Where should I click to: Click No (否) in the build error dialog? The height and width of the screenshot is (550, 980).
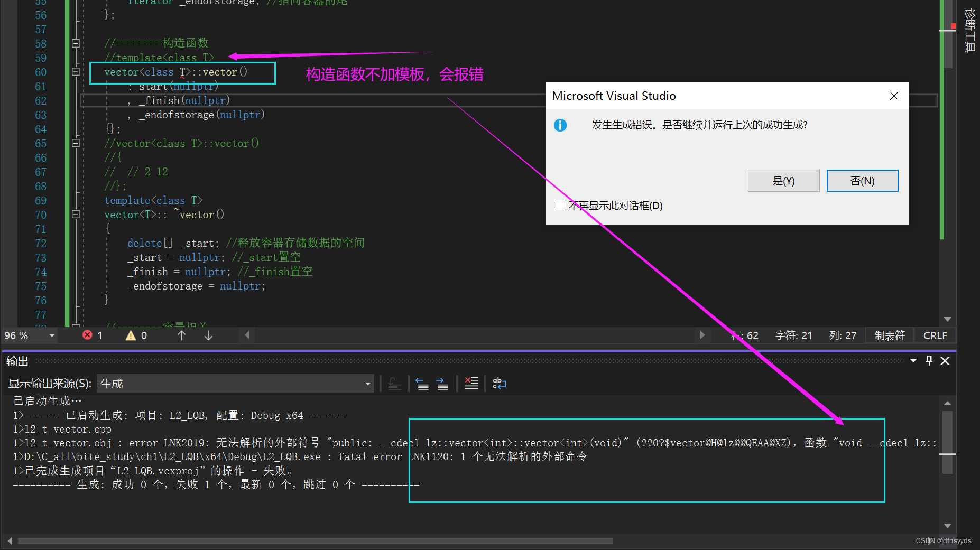point(862,181)
